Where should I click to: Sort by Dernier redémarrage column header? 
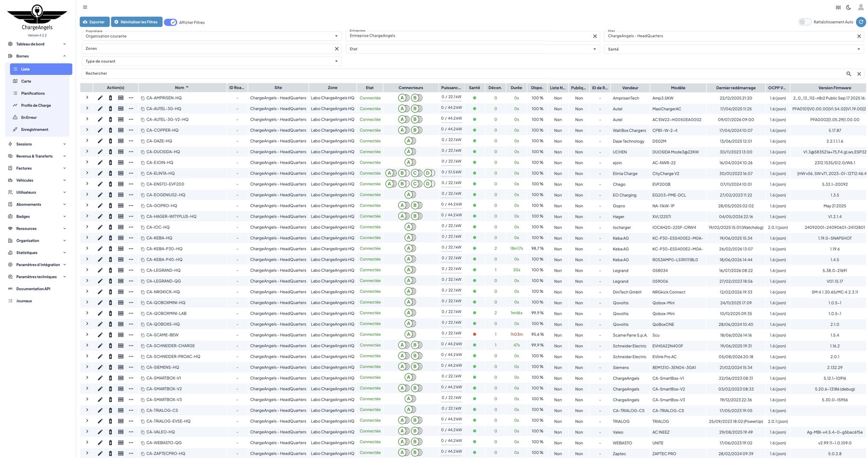(x=735, y=88)
